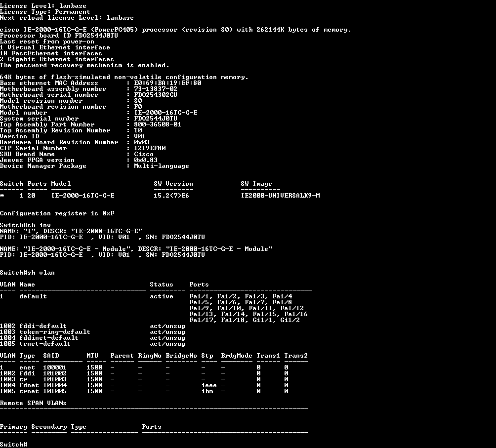Click the default VLAN name entry
The image size is (496, 448).
pos(33,296)
